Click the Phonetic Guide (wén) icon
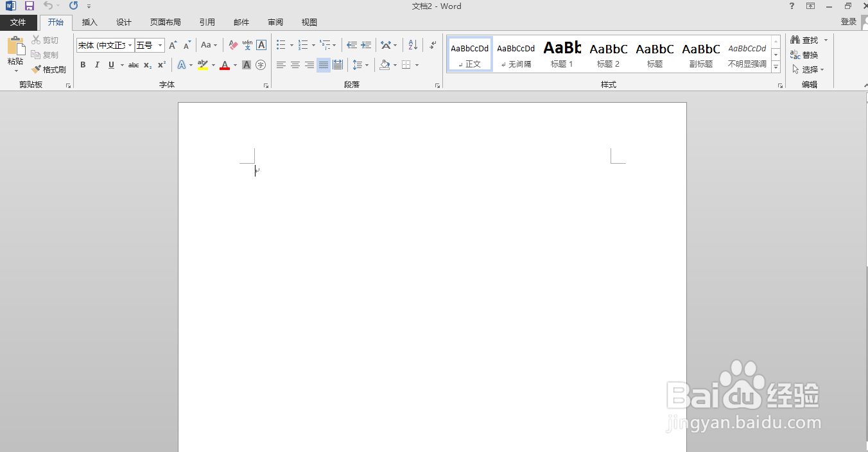 coord(247,46)
